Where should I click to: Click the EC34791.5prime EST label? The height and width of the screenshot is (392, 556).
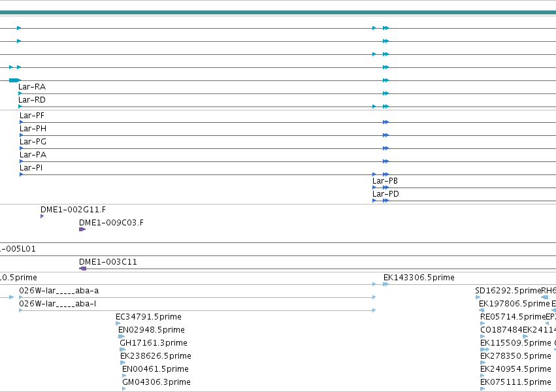coord(148,318)
